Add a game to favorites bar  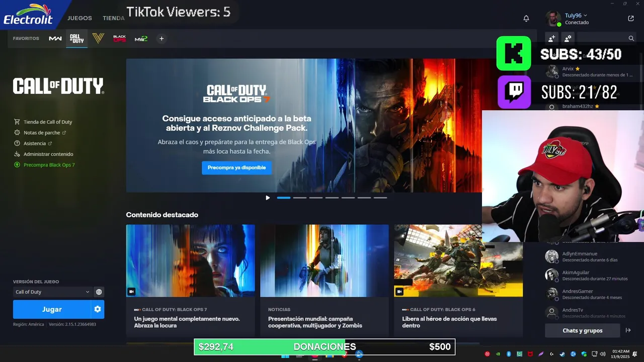162,39
